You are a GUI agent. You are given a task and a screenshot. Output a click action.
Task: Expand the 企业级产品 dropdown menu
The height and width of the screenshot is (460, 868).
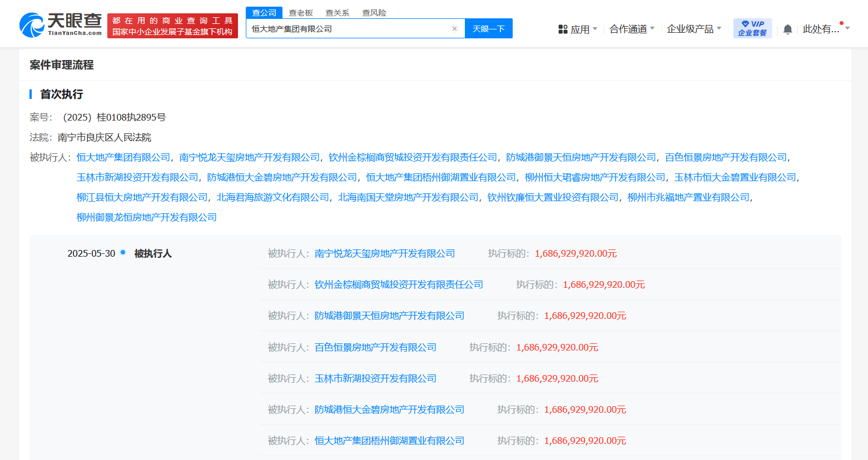694,29
